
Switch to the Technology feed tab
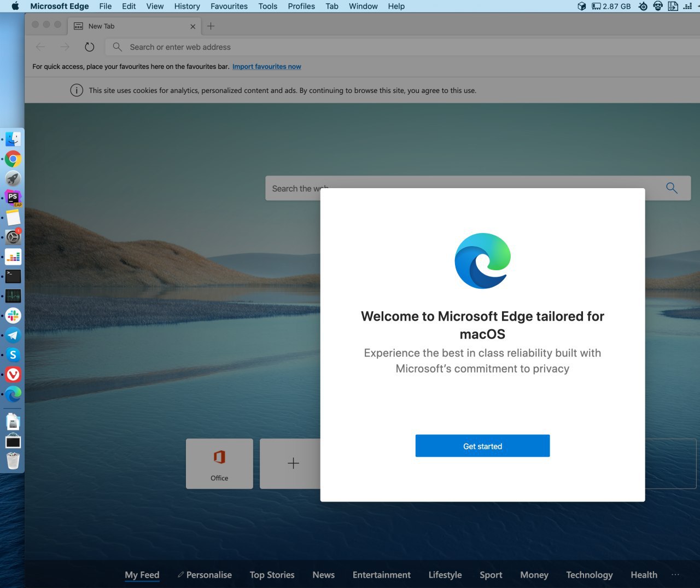coord(590,575)
